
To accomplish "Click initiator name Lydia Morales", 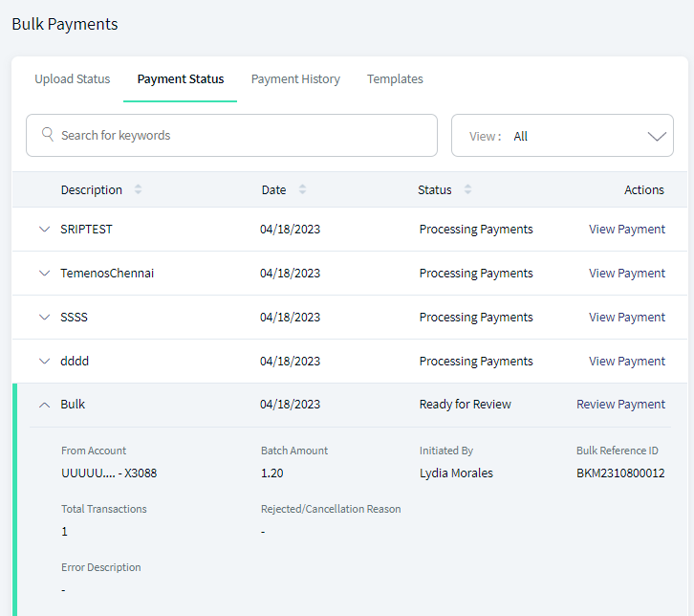I will (x=456, y=473).
